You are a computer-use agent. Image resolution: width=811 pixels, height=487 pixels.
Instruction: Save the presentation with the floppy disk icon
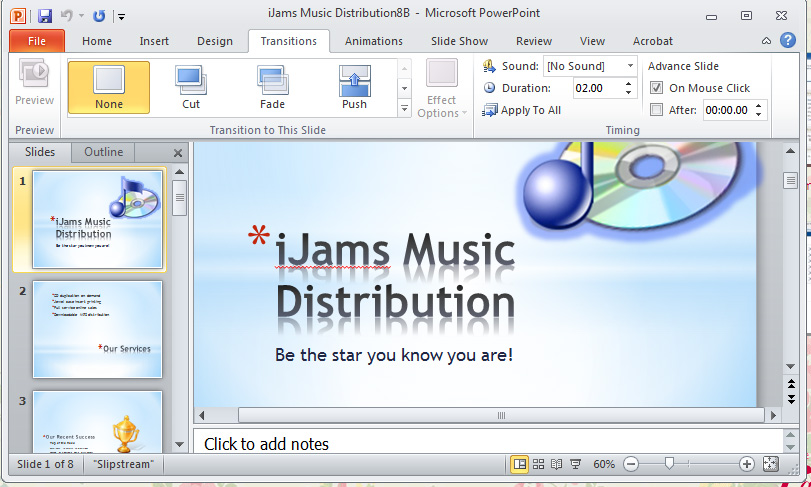pos(46,16)
